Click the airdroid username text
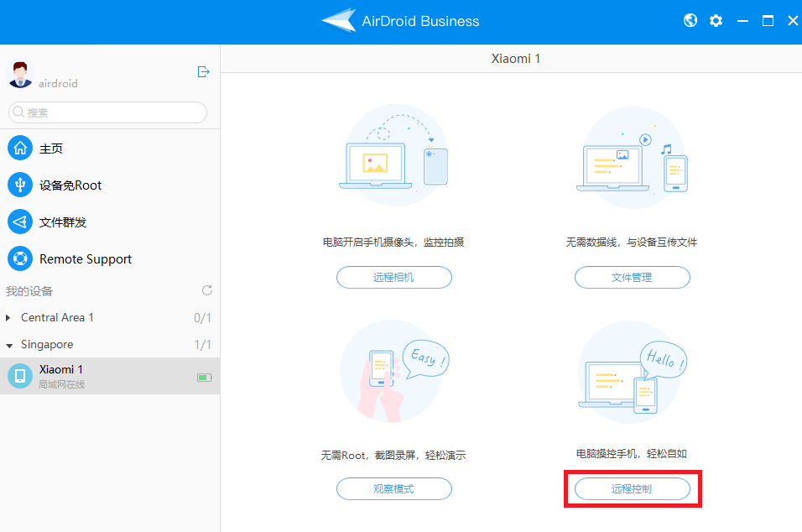This screenshot has width=802, height=532. coord(59,83)
